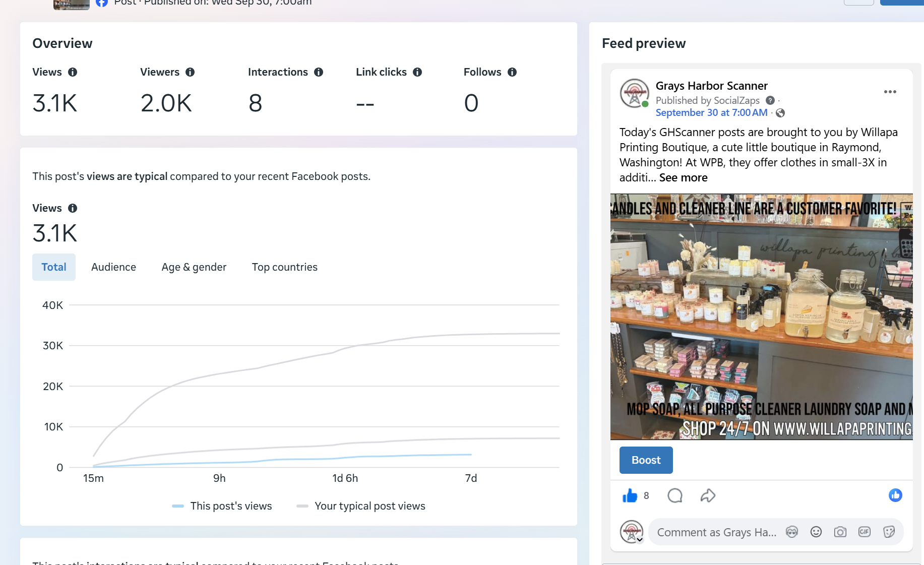Expand the commenter identity switcher avatar
Screen dimensions: 924x565
(x=632, y=532)
